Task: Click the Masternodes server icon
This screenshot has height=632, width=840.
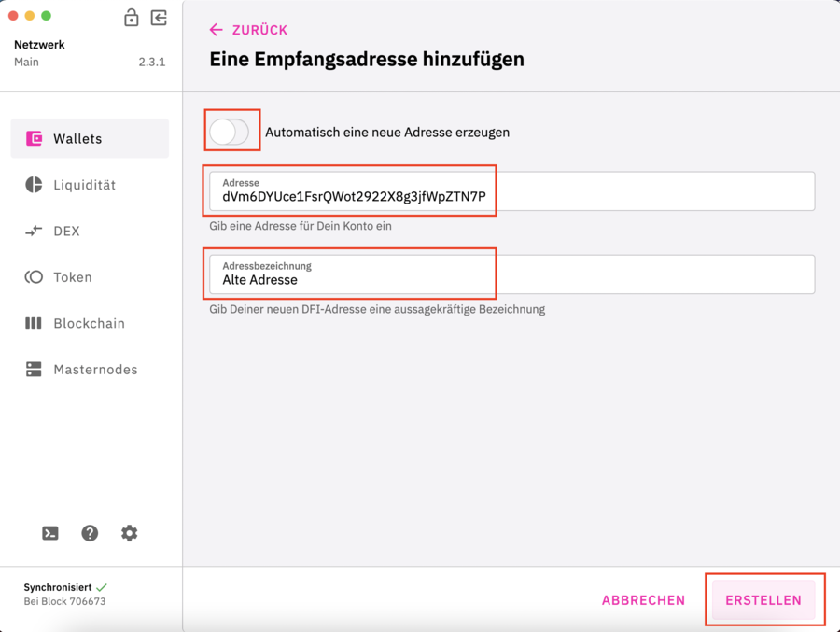Action: coord(35,370)
